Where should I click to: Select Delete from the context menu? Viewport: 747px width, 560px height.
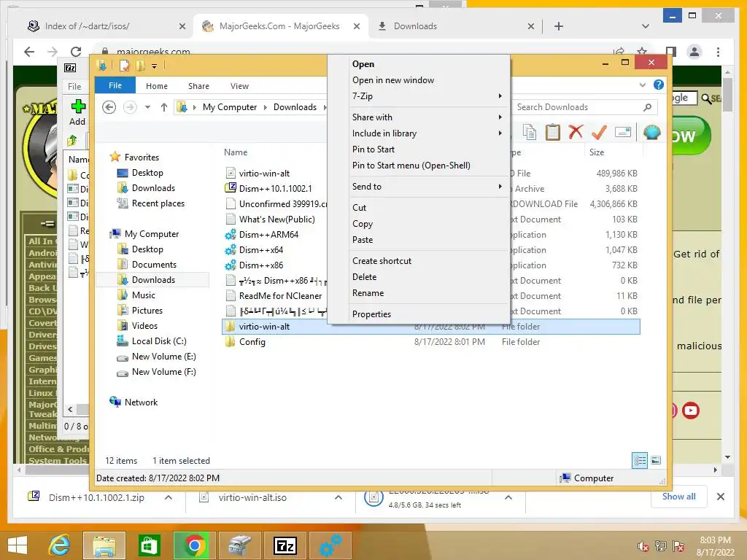(x=365, y=277)
